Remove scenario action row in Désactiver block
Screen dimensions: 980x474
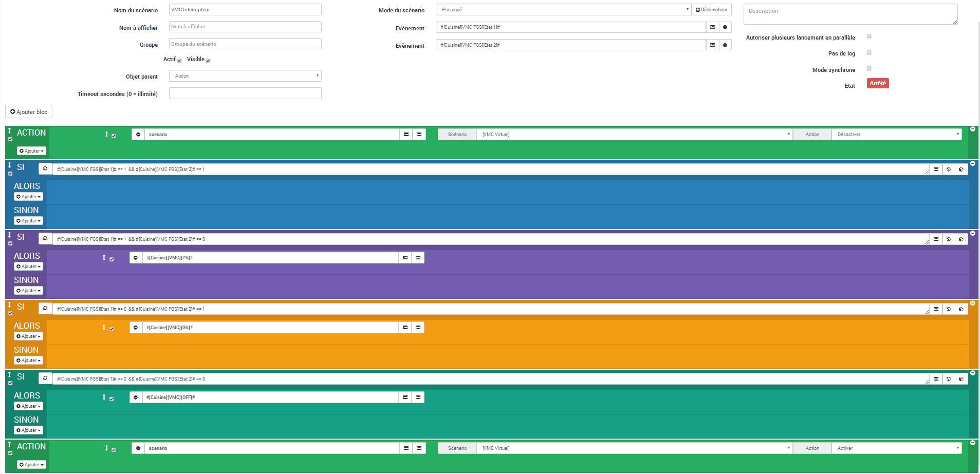pos(138,135)
